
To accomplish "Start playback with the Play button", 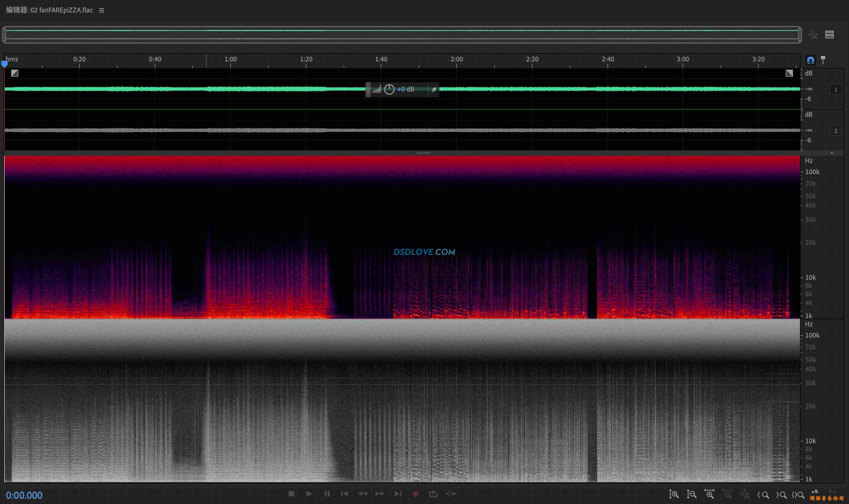I will (x=309, y=494).
